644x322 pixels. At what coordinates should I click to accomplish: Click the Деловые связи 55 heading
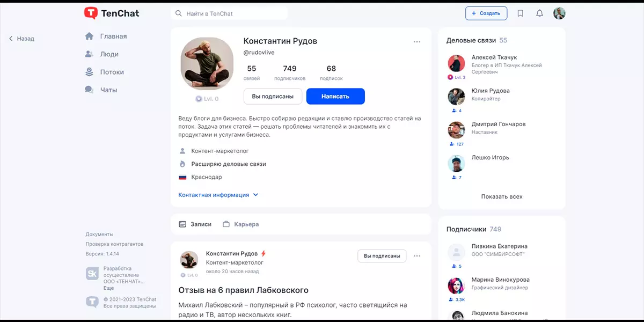(477, 40)
